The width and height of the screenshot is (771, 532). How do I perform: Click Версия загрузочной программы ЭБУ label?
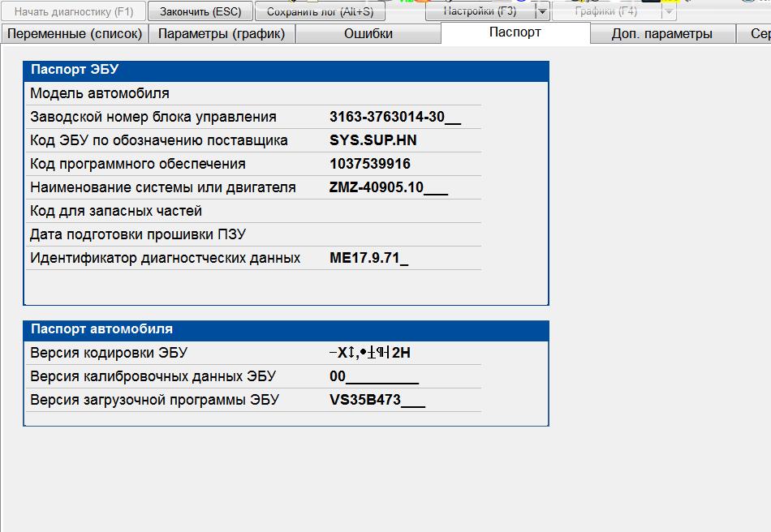154,400
